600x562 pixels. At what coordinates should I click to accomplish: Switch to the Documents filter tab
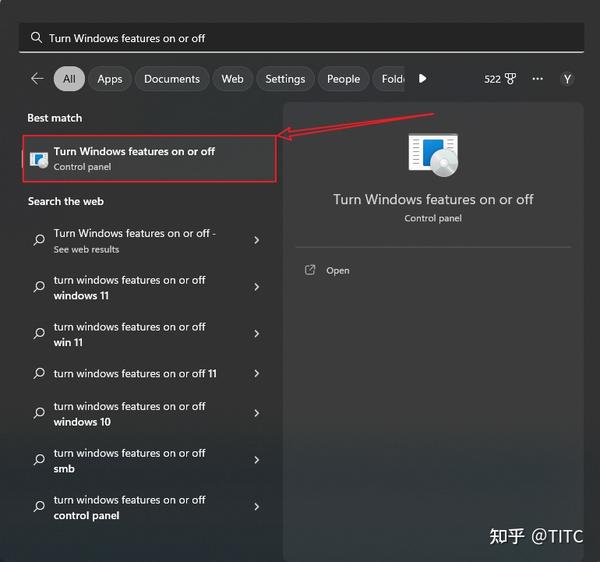172,79
